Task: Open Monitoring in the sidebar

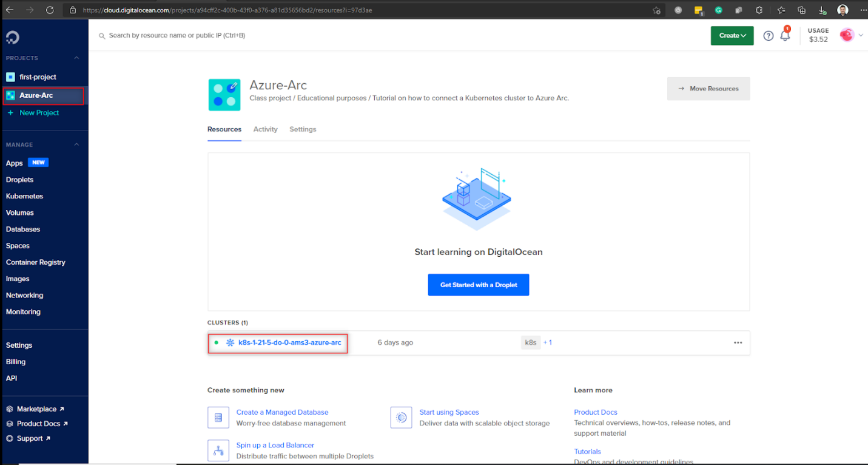Action: click(x=23, y=311)
